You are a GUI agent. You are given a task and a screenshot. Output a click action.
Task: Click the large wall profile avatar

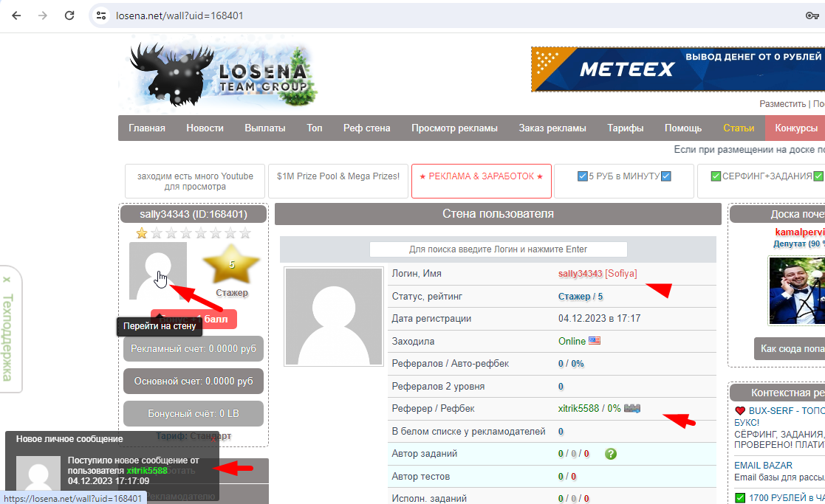pyautogui.click(x=334, y=317)
